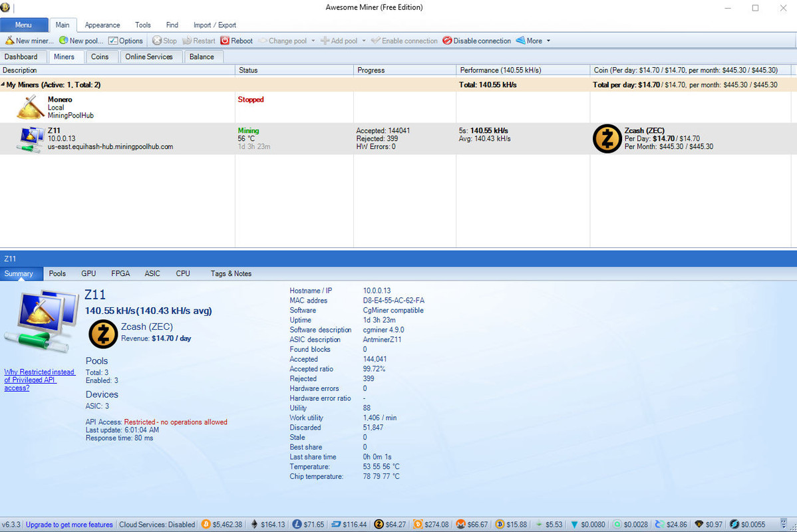Click the Monero price $66.67

click(x=472, y=525)
